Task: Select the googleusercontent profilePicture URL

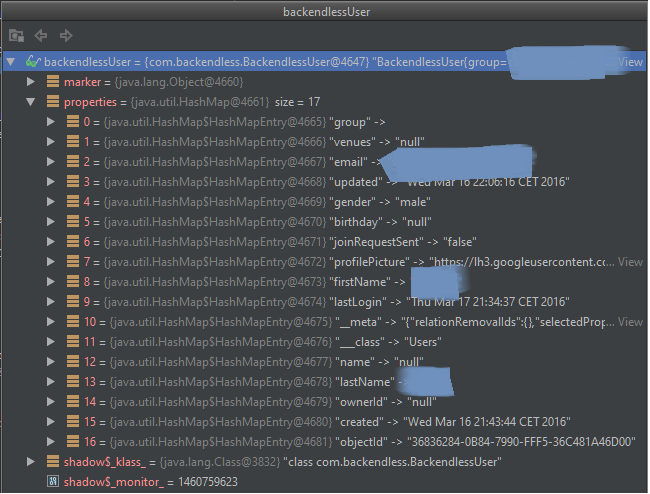Action: click(522, 262)
